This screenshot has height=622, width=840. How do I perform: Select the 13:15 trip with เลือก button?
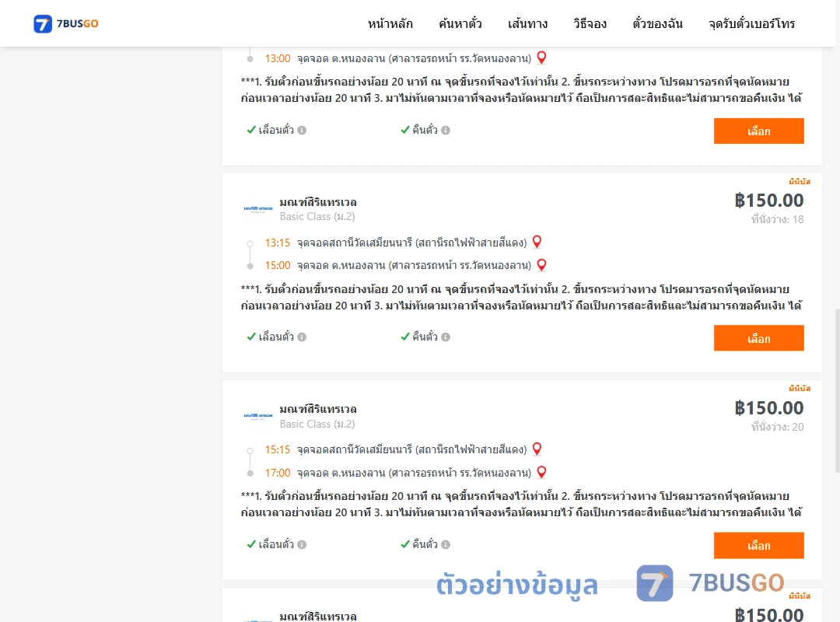[x=758, y=338]
